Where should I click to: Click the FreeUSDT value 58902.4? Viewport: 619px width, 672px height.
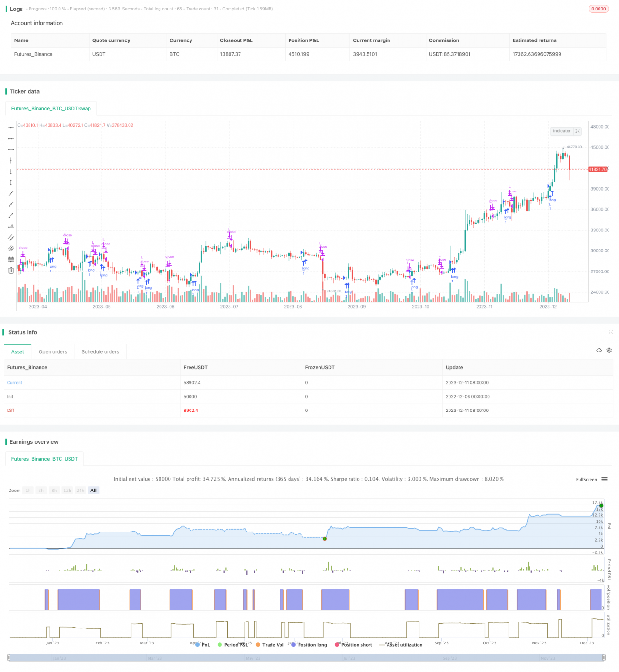pyautogui.click(x=192, y=383)
